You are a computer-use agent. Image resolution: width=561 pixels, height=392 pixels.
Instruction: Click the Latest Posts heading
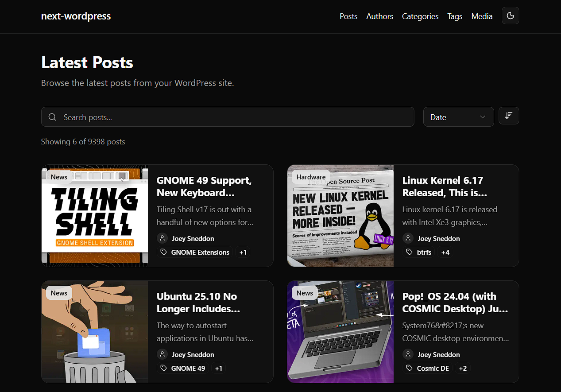87,62
